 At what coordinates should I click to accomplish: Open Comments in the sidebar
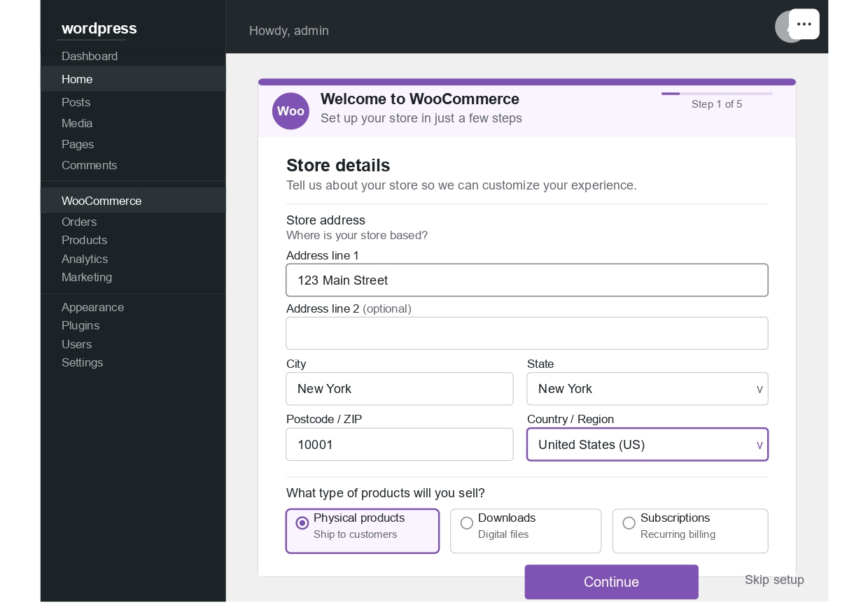pyautogui.click(x=90, y=165)
